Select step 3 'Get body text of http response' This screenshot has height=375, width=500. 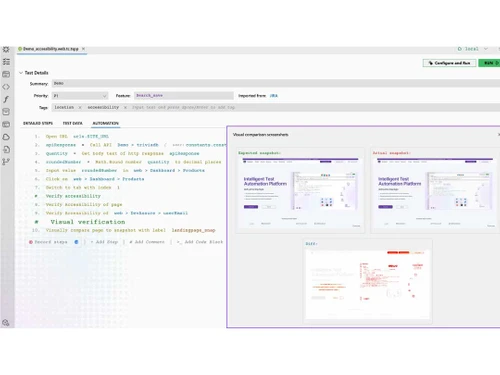122,153
